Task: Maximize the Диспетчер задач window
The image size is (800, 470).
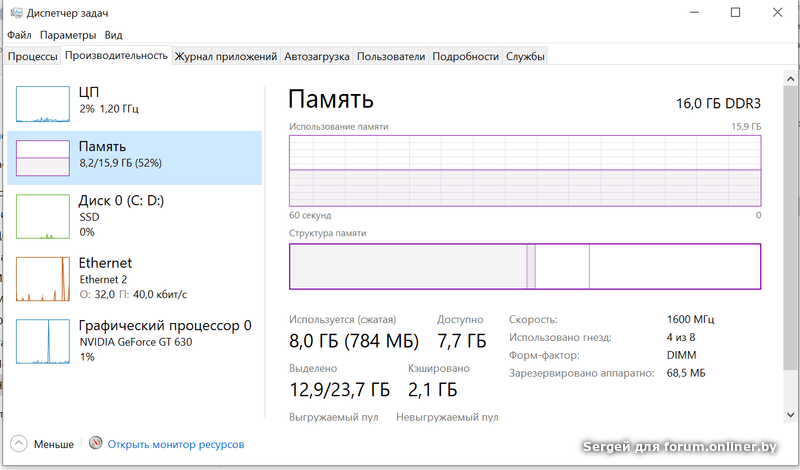Action: (735, 12)
